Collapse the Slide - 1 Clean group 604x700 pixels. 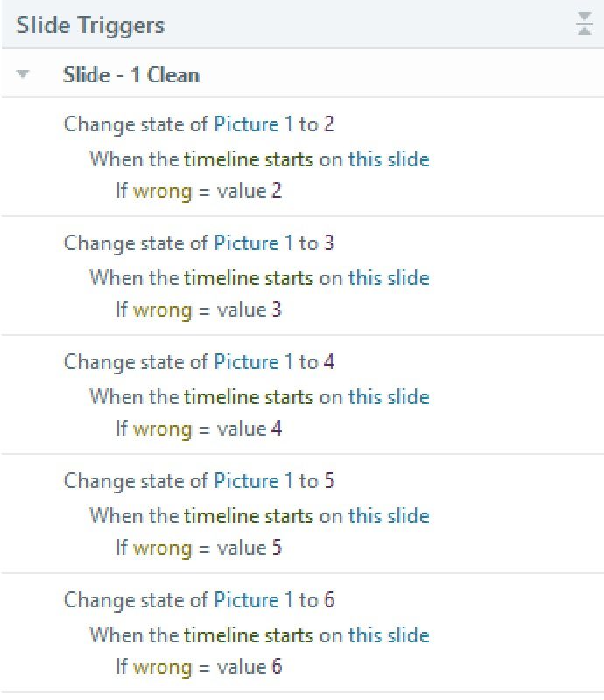23,74
